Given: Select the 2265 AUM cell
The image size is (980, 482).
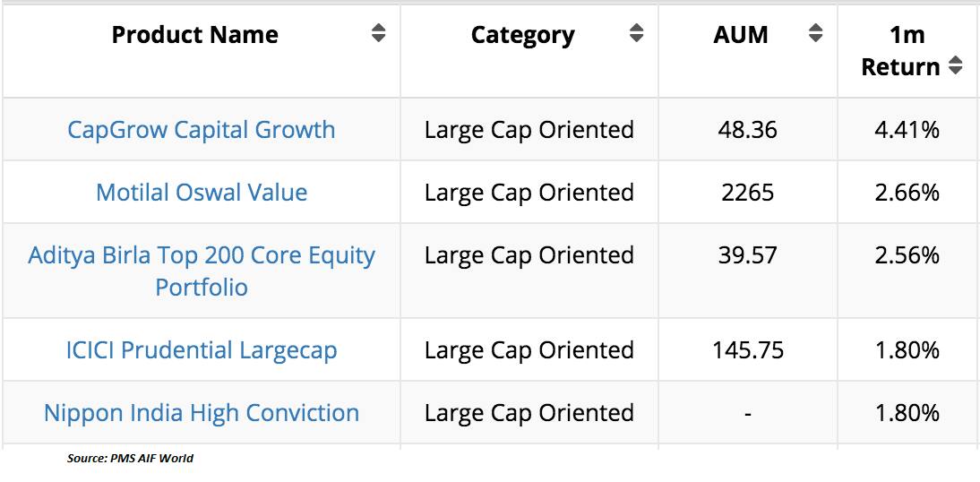Looking at the screenshot, I should click(747, 193).
